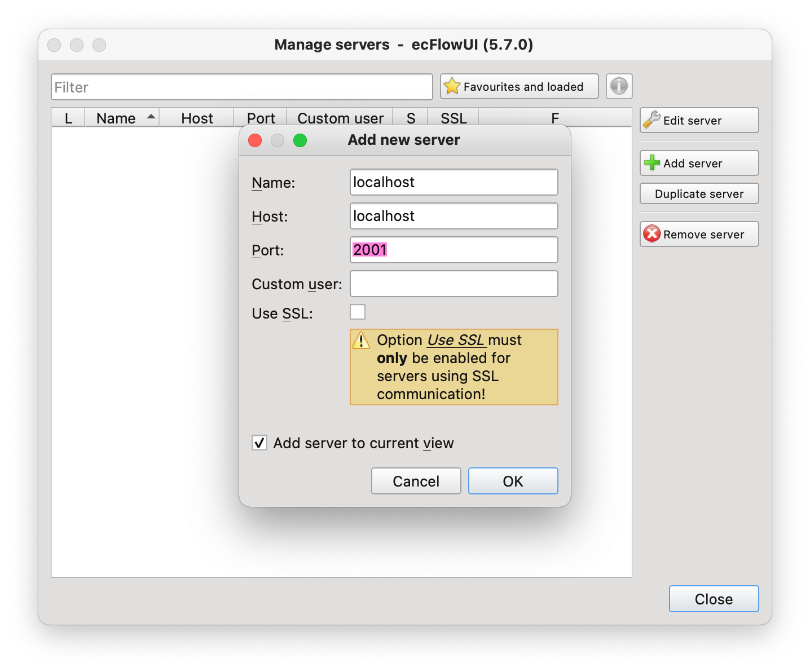
Task: Enable the Use SSL checkbox
Action: 358,312
